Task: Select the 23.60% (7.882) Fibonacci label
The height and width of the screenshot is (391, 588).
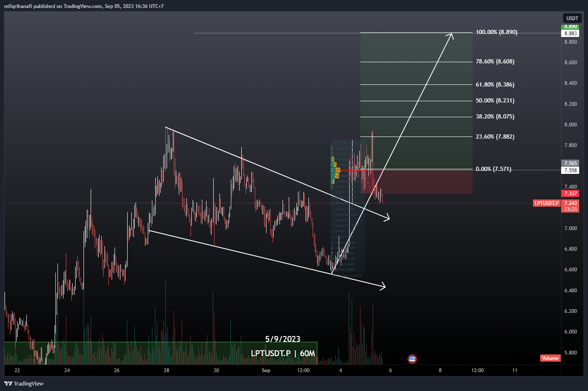Action: (x=495, y=137)
